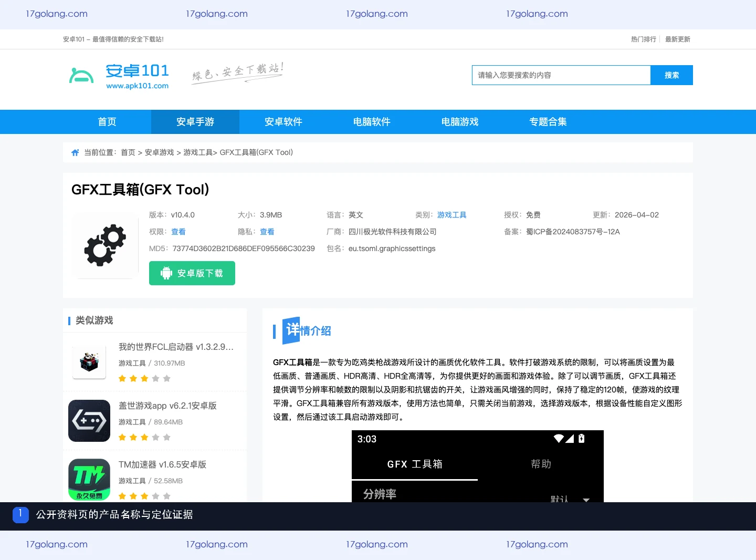Open 电脑软件 navigation tab
The image size is (756, 560).
coord(372,122)
